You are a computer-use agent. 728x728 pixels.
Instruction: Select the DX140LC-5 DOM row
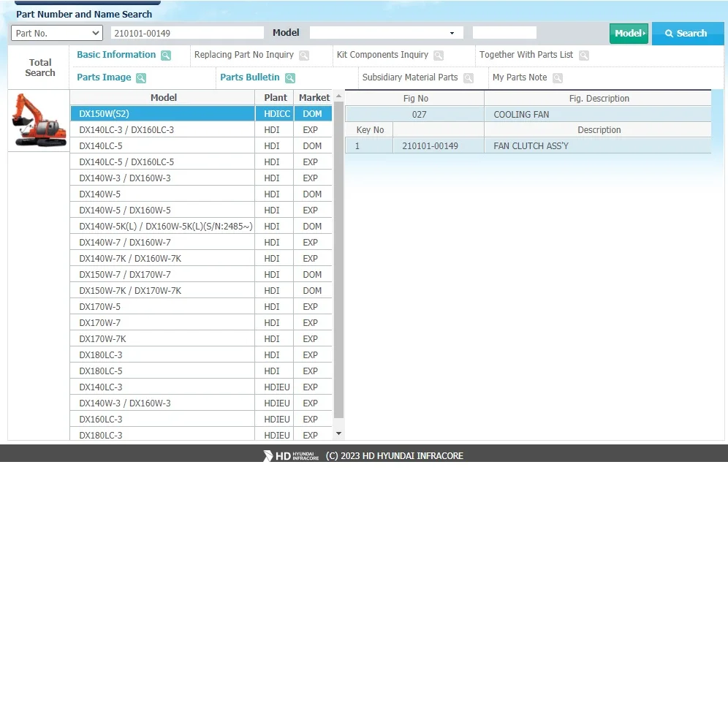coord(201,145)
